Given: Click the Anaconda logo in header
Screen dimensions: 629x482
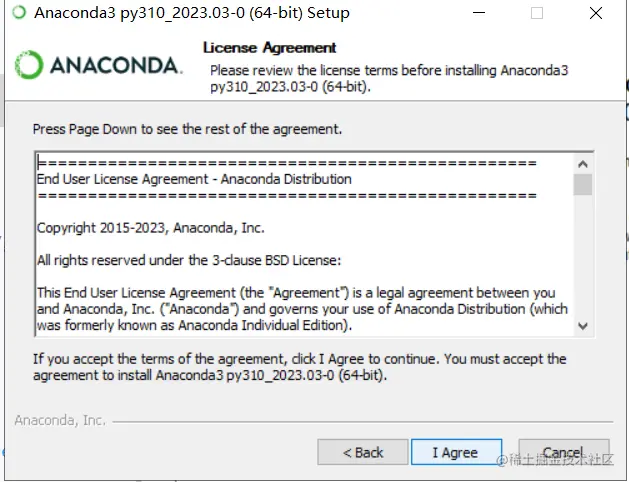Looking at the screenshot, I should [98, 65].
